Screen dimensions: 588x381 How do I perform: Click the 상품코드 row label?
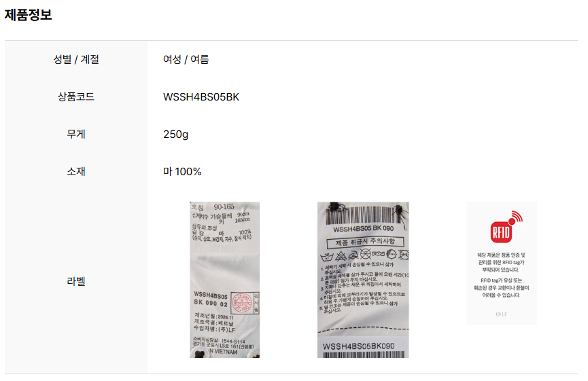[76, 96]
